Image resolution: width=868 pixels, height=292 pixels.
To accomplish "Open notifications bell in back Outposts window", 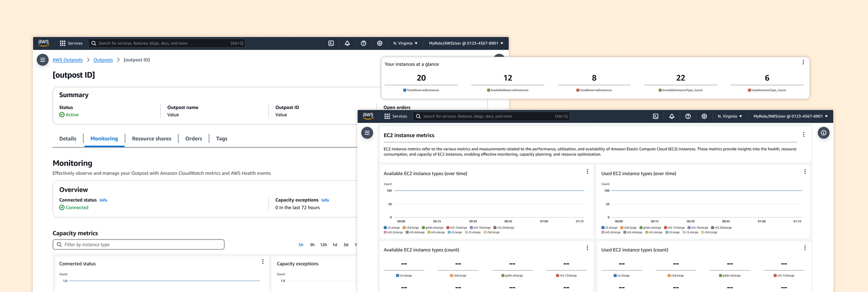I will click(347, 43).
